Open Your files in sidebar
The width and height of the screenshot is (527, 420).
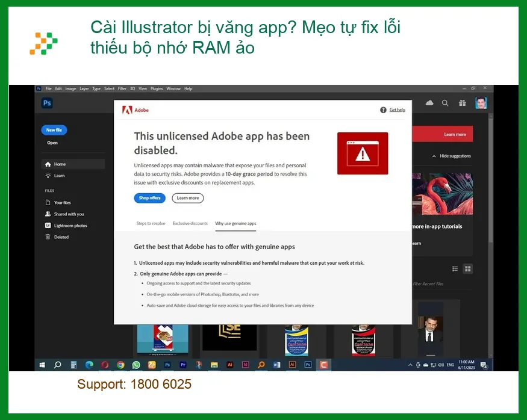(58, 202)
